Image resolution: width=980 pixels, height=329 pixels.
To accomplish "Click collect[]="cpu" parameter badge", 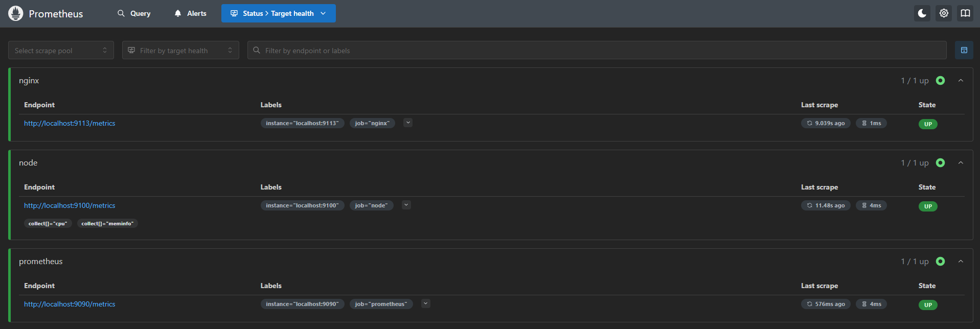I will pos(48,223).
